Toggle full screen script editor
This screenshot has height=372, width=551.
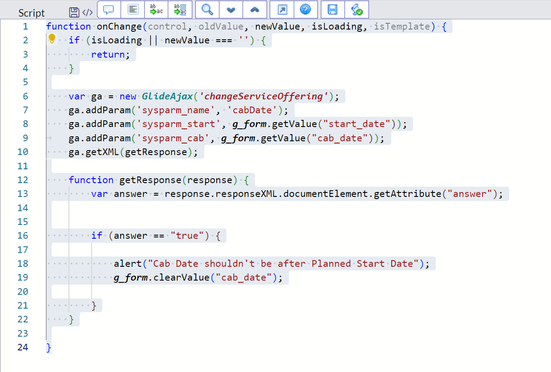(282, 9)
